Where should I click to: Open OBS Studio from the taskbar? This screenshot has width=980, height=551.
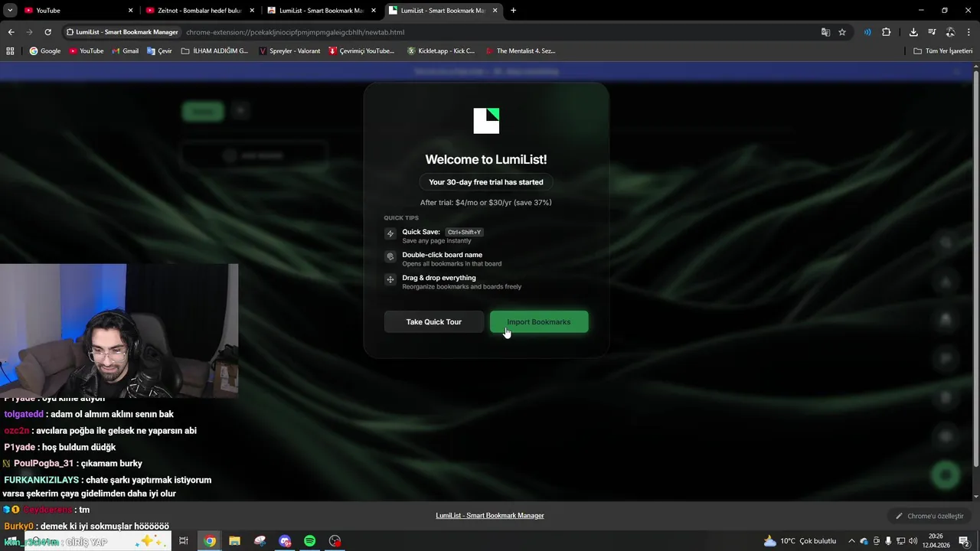[335, 541]
